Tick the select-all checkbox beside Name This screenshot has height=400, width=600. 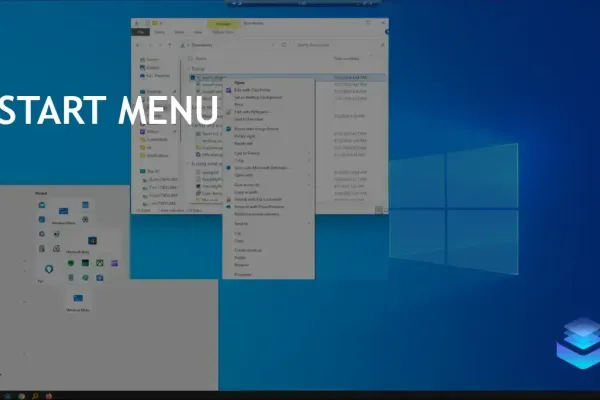click(190, 59)
